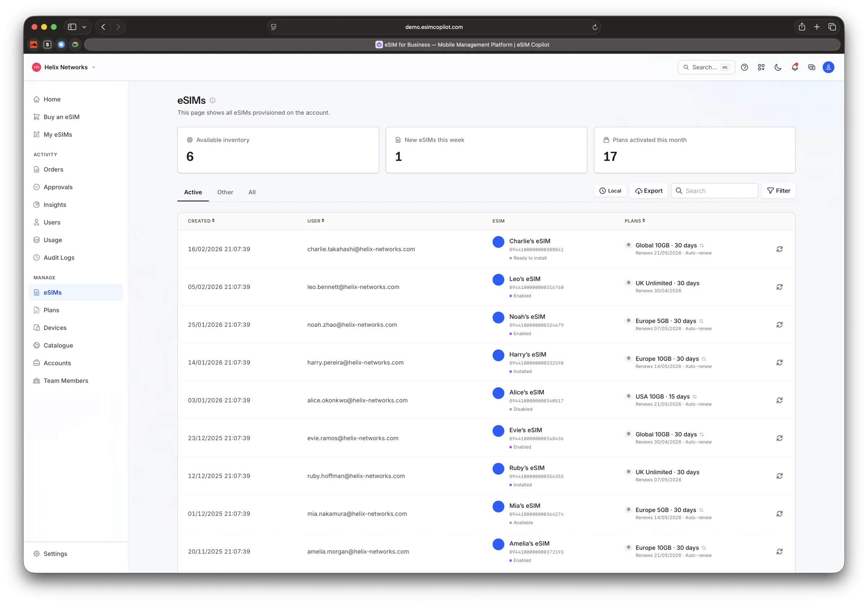This screenshot has height=604, width=868.
Task: Open Team Members page
Action: (76, 380)
